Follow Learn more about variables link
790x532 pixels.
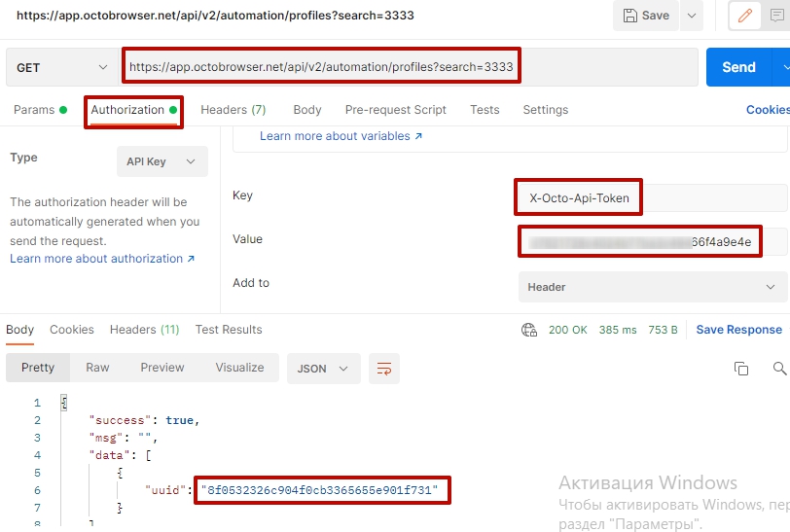[341, 136]
